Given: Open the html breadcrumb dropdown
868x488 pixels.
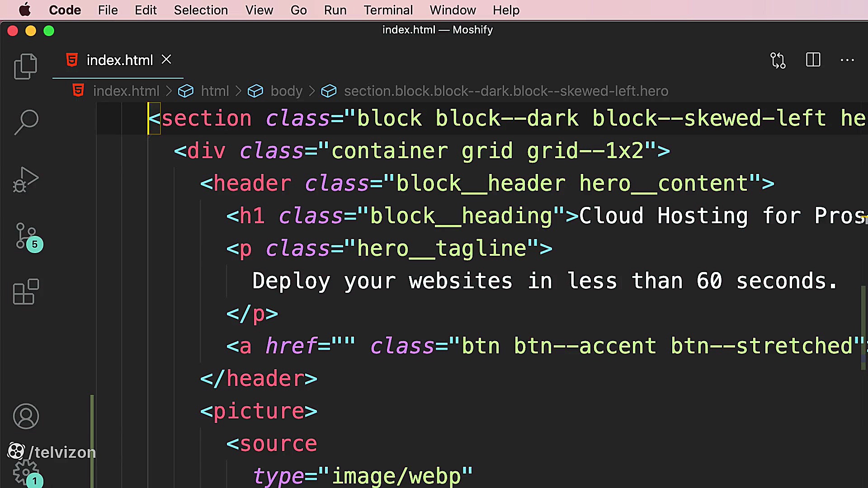Looking at the screenshot, I should (215, 91).
